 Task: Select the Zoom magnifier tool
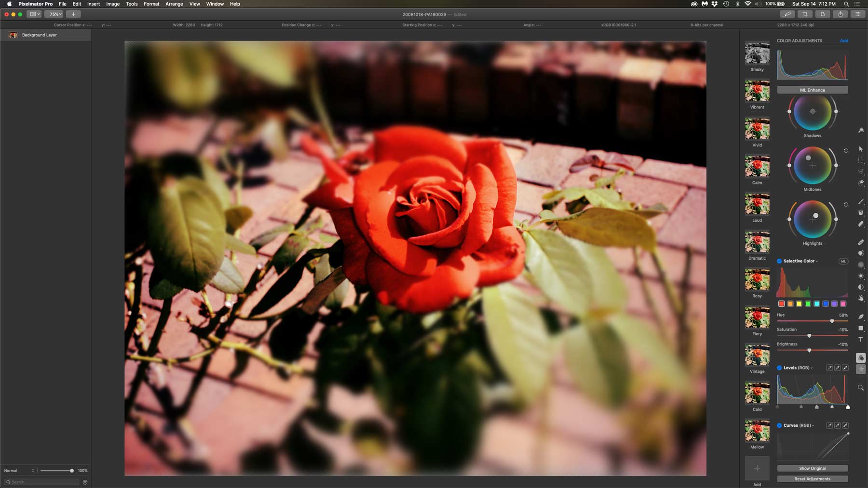coord(861,387)
